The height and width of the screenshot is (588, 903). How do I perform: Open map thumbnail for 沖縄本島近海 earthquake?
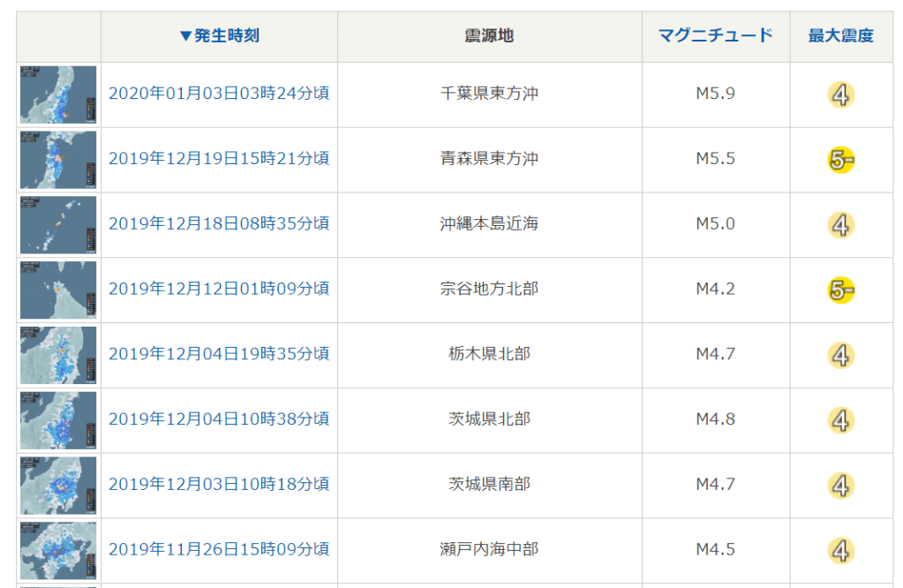point(58,225)
